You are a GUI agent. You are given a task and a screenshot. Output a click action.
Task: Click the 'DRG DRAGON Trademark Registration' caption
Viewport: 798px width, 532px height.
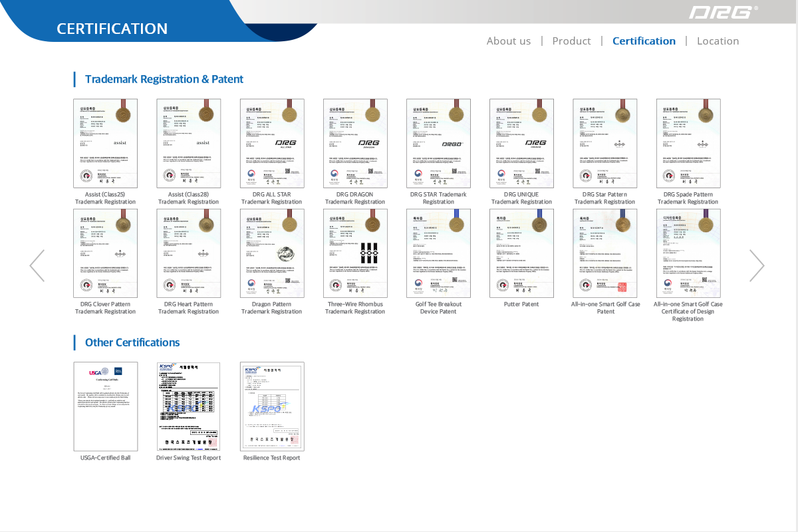click(x=355, y=198)
